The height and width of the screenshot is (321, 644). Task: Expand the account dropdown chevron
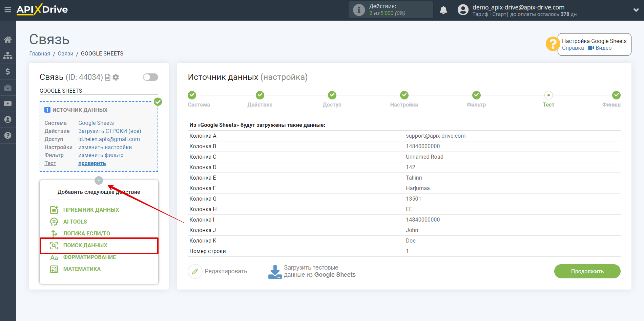(x=636, y=10)
